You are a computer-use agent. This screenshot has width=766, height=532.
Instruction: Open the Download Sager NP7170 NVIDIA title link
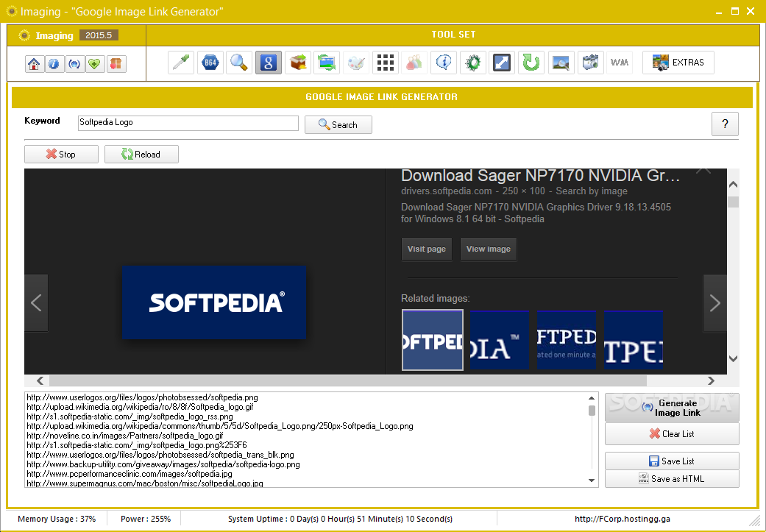click(540, 175)
